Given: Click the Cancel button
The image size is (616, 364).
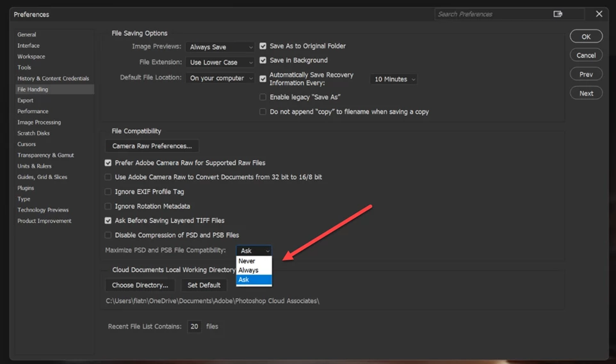Looking at the screenshot, I should tap(586, 56).
